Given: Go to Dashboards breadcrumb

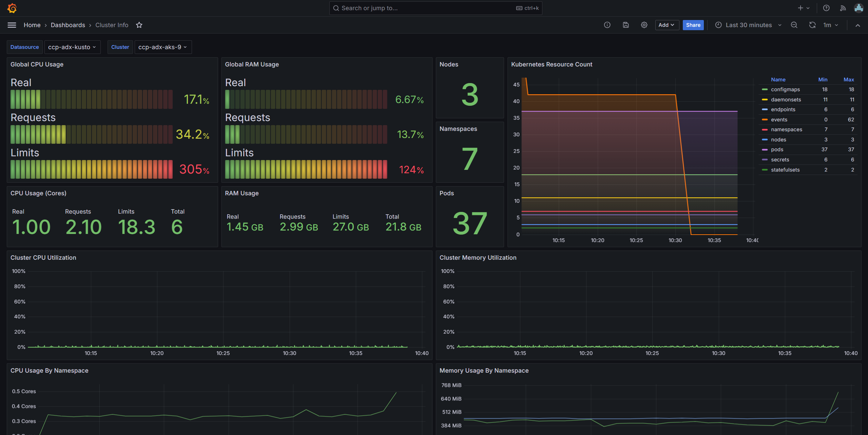Looking at the screenshot, I should point(68,25).
